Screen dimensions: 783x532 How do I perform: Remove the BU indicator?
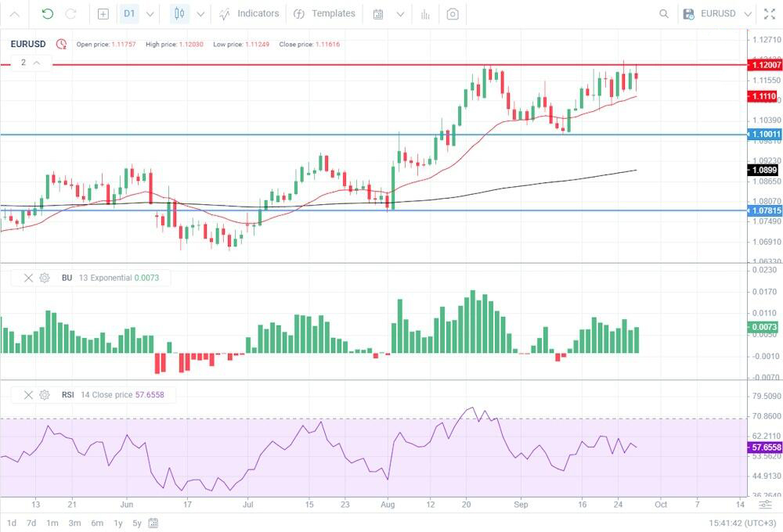point(28,278)
